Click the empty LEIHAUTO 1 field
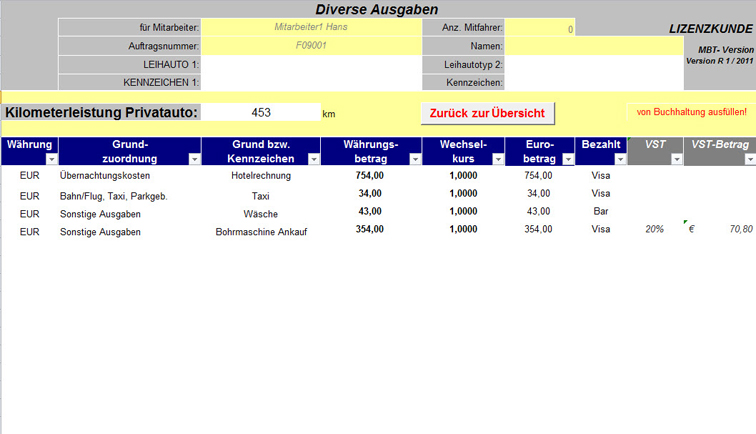The image size is (756, 434). [310, 64]
